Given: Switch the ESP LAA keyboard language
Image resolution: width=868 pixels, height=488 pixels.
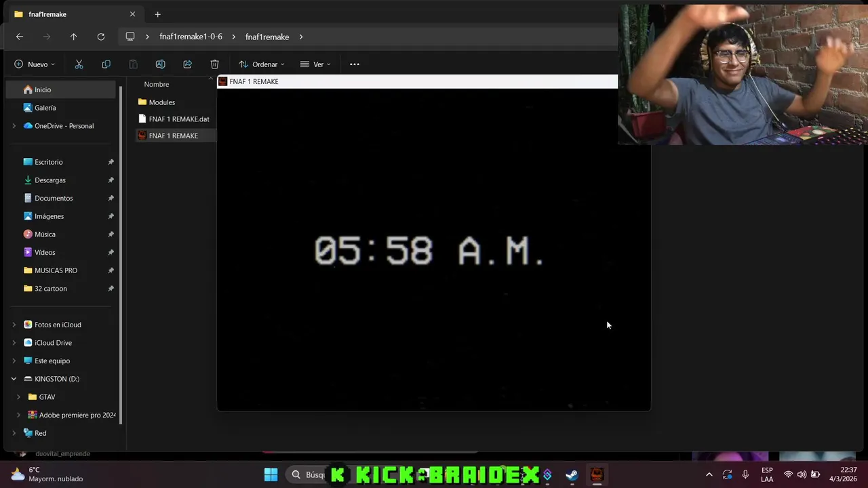Looking at the screenshot, I should click(x=767, y=474).
